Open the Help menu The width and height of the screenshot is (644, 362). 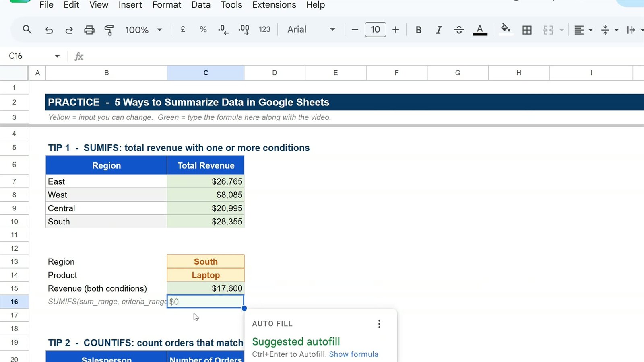(316, 5)
